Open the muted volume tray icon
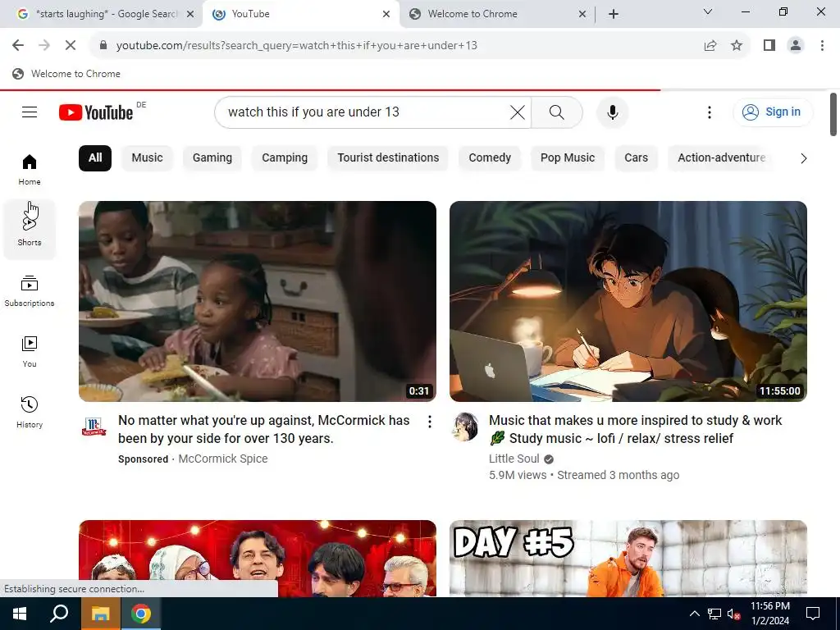 click(733, 614)
